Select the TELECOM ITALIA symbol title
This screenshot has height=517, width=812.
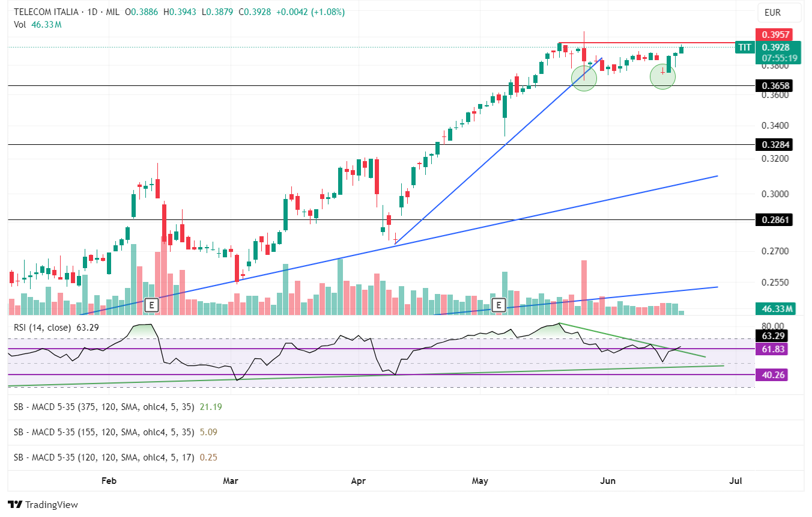coord(47,12)
